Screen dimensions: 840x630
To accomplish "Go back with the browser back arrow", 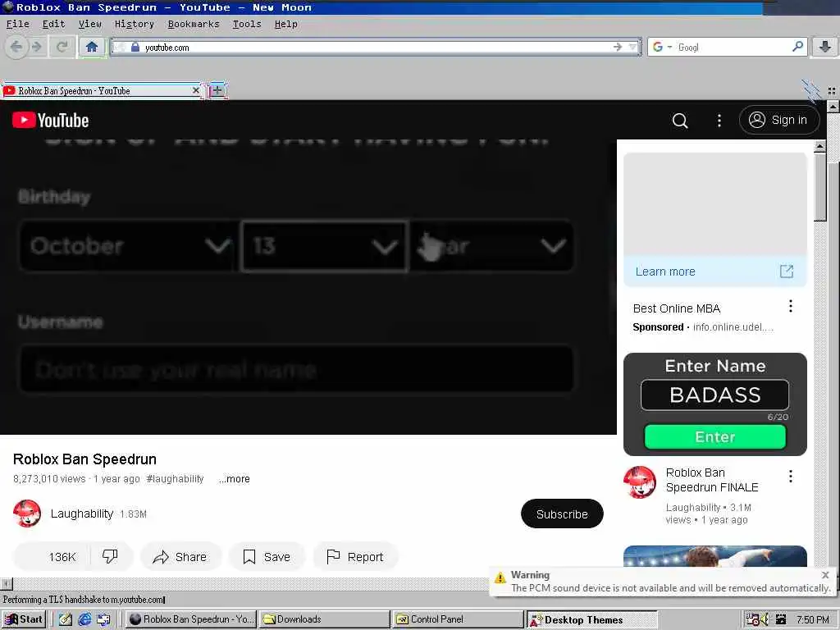I will pos(16,47).
